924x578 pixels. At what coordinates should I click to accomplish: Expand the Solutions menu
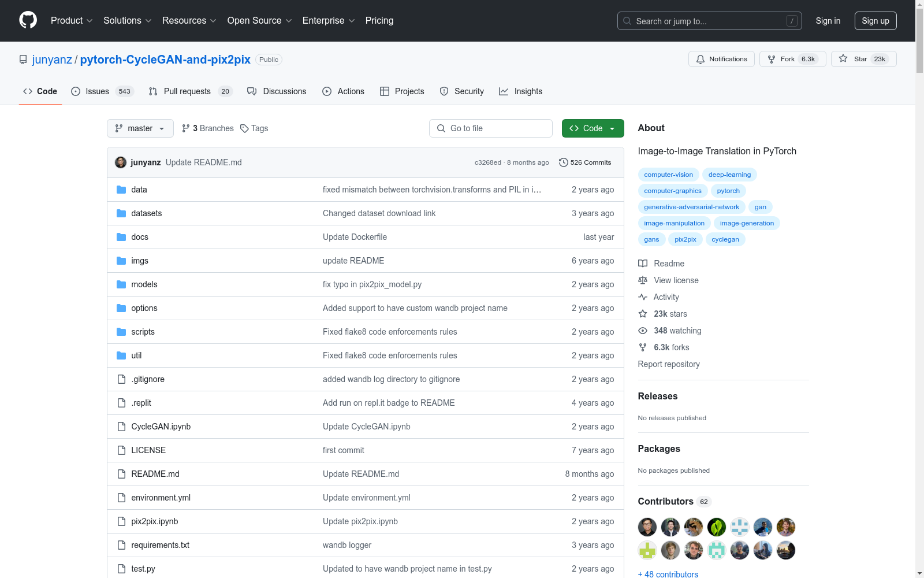pyautogui.click(x=128, y=20)
